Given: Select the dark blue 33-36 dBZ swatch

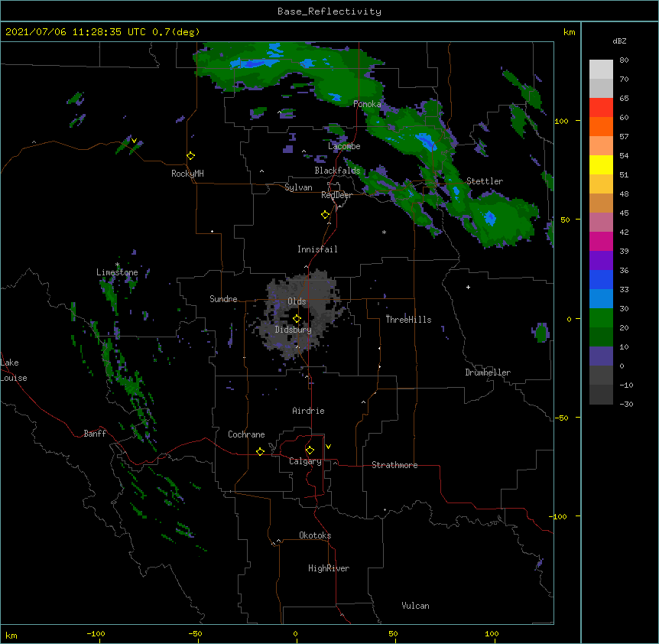Looking at the screenshot, I should [601, 279].
